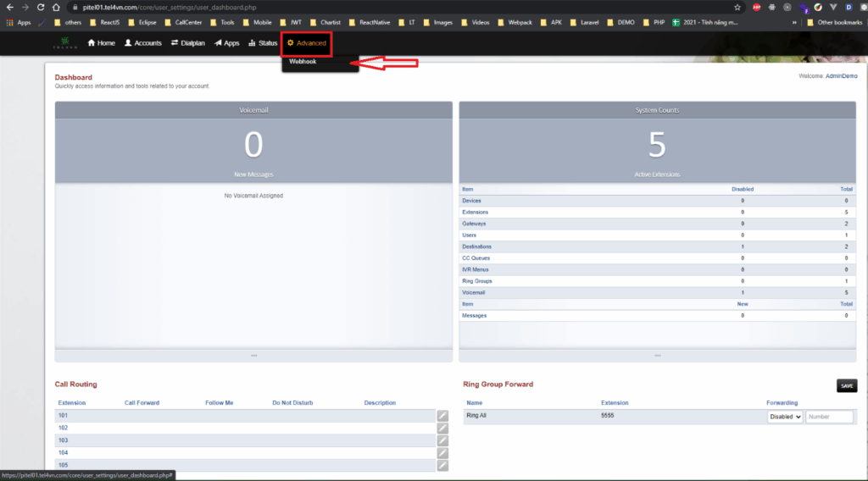Click the SAVE button for Ring Group Forward
Screen dimensions: 868x481
point(847,386)
